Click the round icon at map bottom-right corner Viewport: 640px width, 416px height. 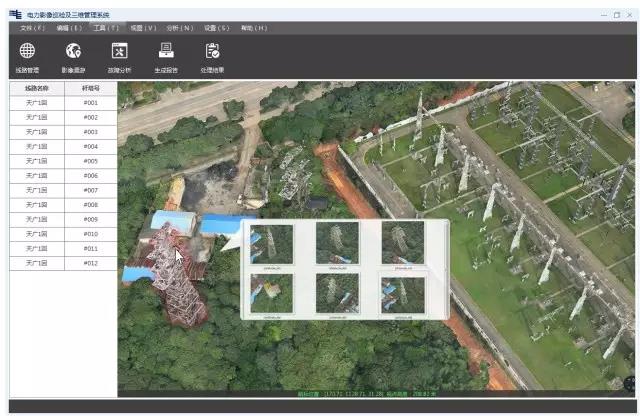[x=630, y=383]
